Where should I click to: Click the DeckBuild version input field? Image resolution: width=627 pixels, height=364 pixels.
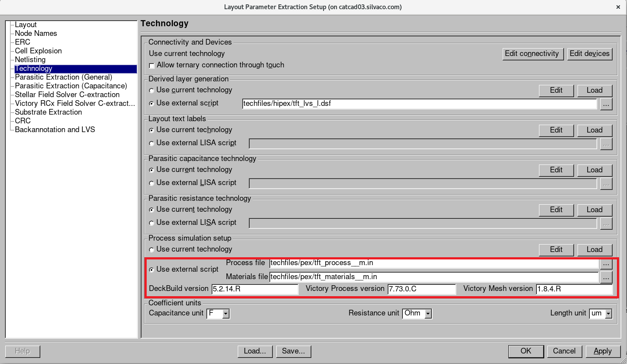coord(254,289)
